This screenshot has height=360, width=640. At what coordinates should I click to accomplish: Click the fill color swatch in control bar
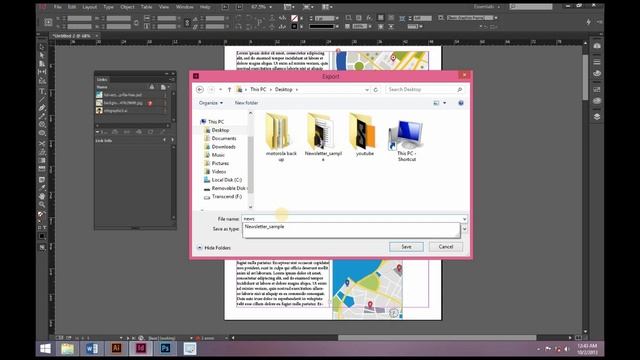pos(294,18)
